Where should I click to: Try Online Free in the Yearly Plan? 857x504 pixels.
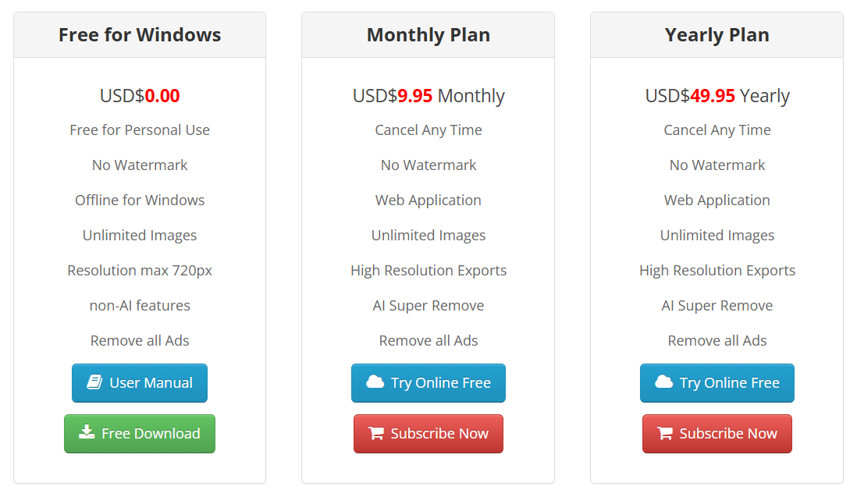tap(717, 383)
